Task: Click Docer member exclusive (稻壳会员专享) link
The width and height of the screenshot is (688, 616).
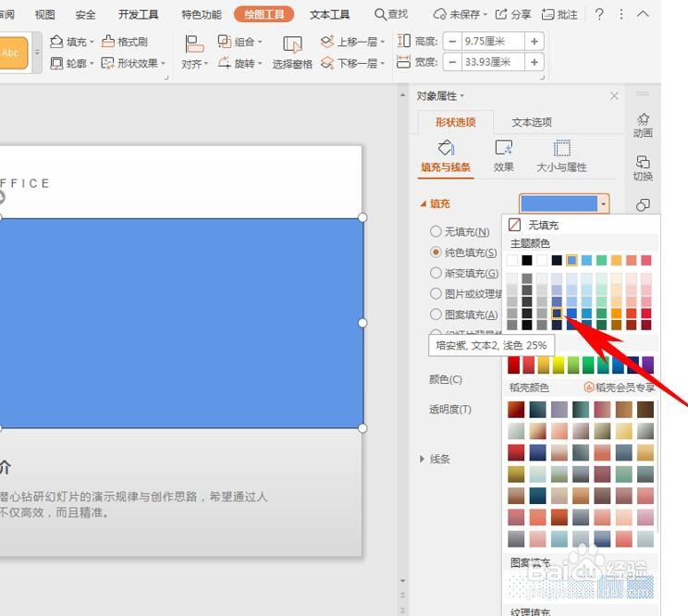Action: [620, 388]
